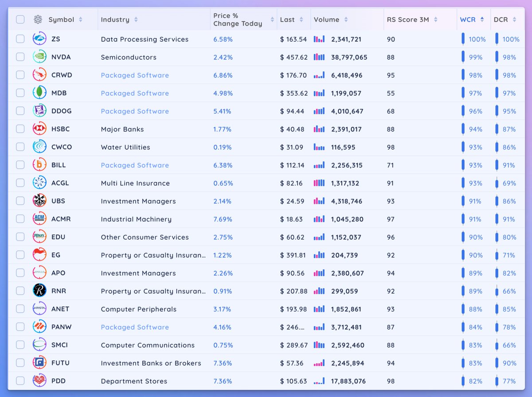Click the PDD company logo
Viewport: 532px width, 397px height.
point(39,381)
